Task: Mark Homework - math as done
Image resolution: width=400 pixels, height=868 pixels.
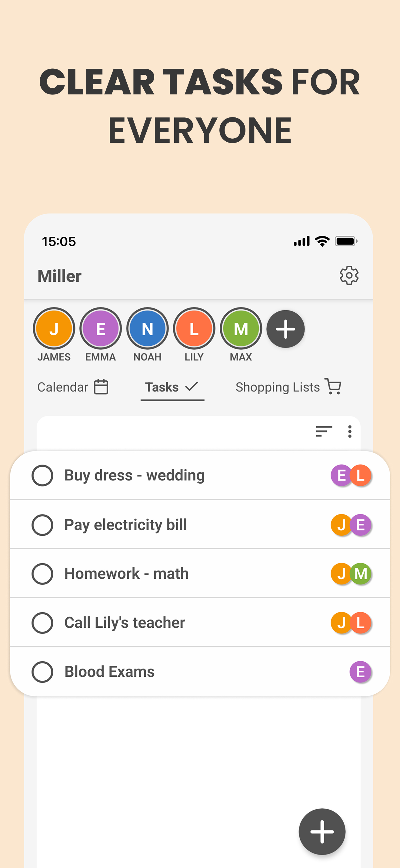Action: coord(42,574)
